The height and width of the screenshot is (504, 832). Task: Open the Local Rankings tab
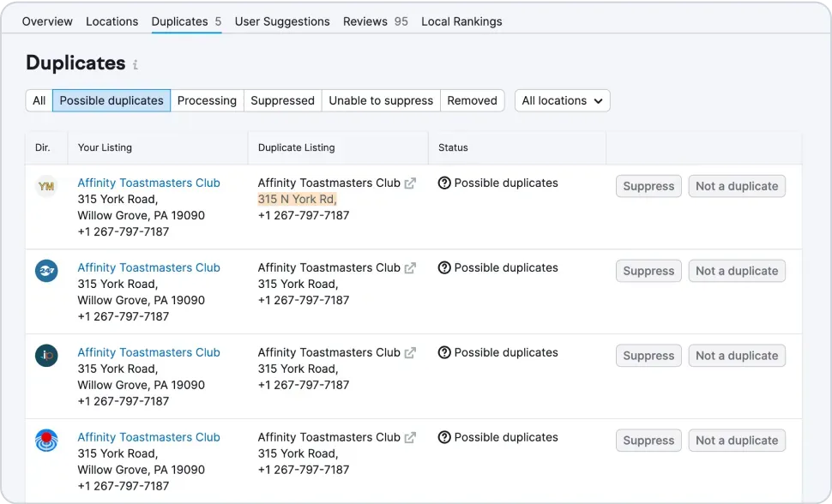pos(461,21)
